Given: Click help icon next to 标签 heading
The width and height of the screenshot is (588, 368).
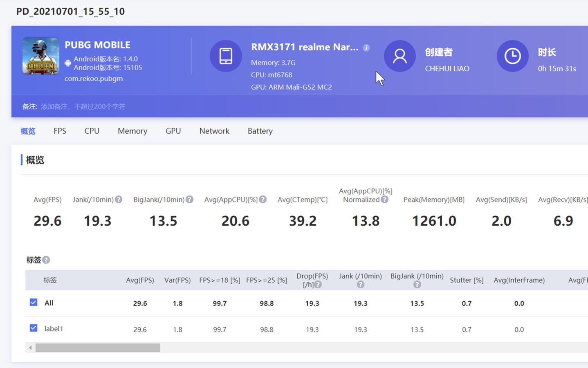Looking at the screenshot, I should (x=46, y=260).
